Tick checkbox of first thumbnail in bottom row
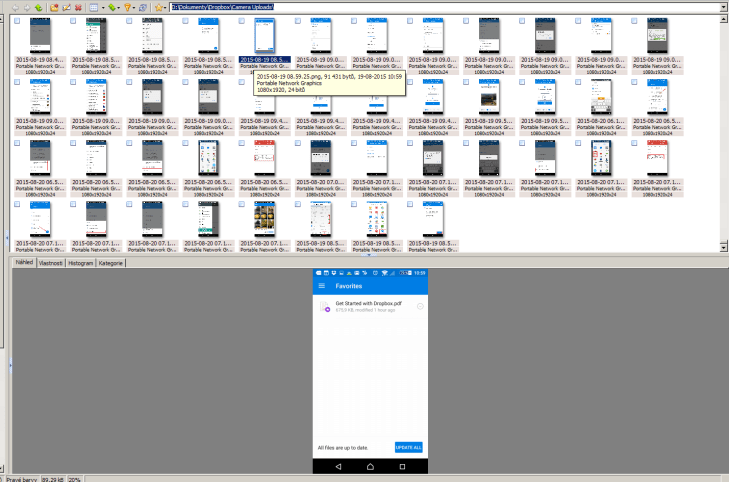729x482 pixels. click(17, 204)
